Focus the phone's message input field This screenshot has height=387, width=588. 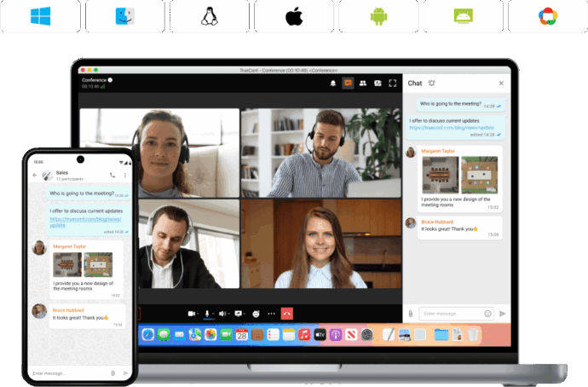pyautogui.click(x=69, y=373)
